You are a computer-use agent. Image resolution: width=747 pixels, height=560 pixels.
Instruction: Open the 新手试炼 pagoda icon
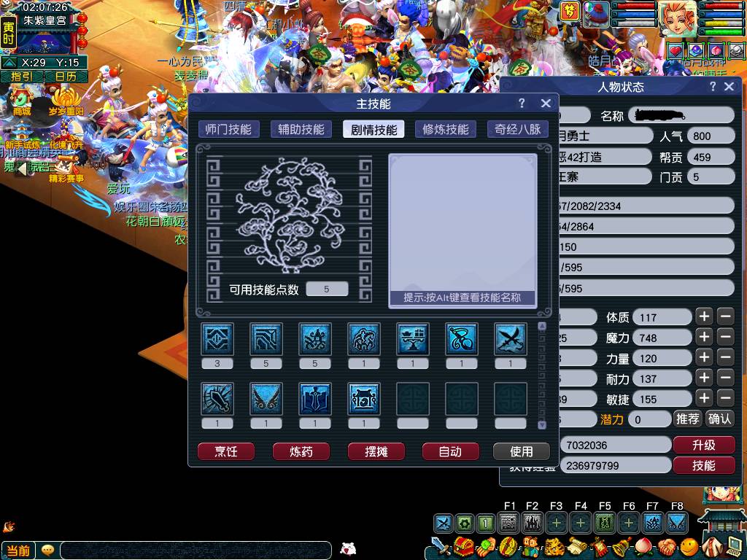tap(21, 135)
